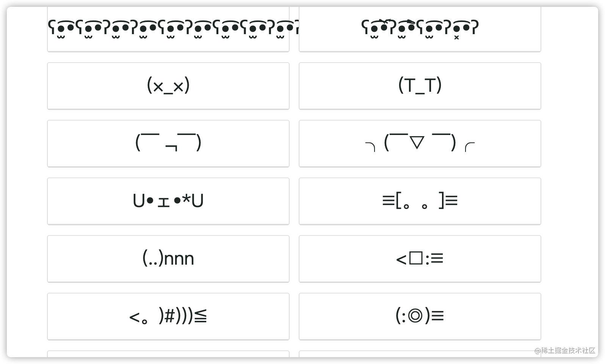The image size is (605, 364).
Task: Select the (..)nnn kaomoji cell
Action: [168, 259]
